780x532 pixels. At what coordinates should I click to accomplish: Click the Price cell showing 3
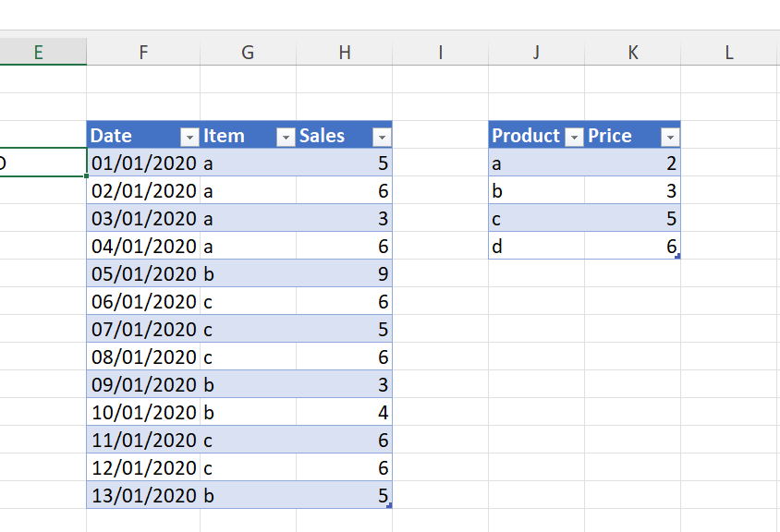pyautogui.click(x=632, y=191)
